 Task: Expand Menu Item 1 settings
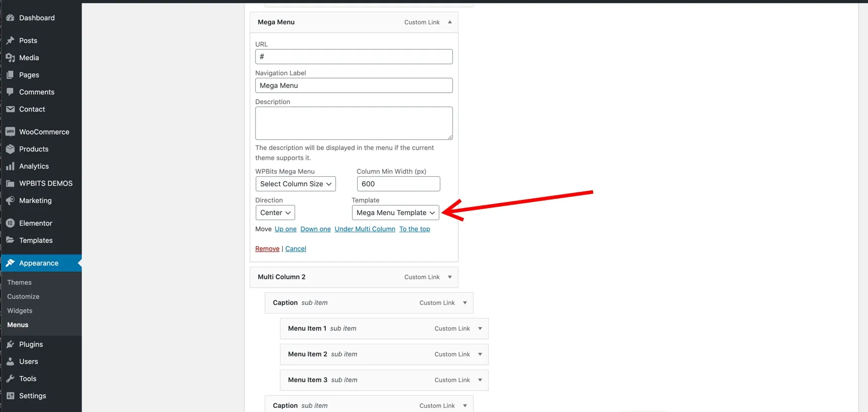click(480, 329)
